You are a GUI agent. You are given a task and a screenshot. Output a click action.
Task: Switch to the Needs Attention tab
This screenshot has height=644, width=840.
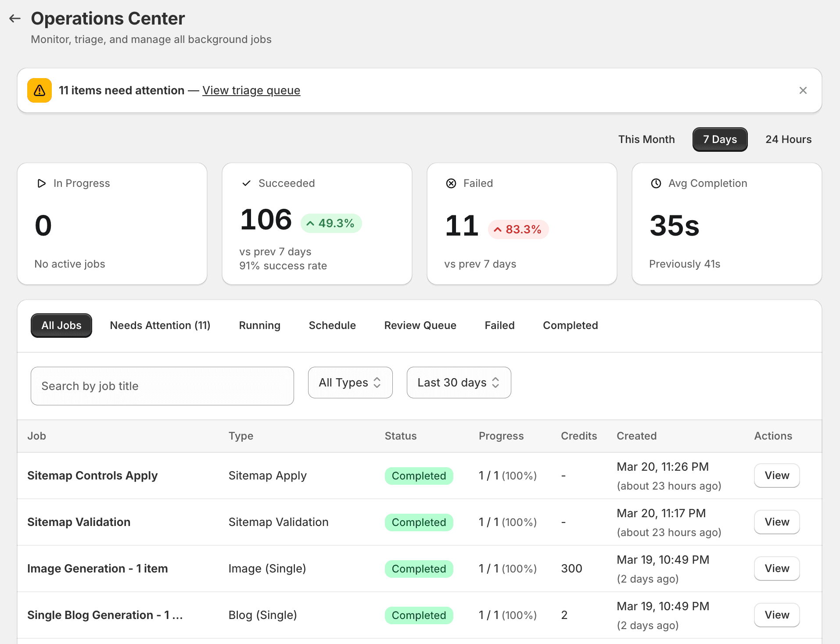point(160,325)
